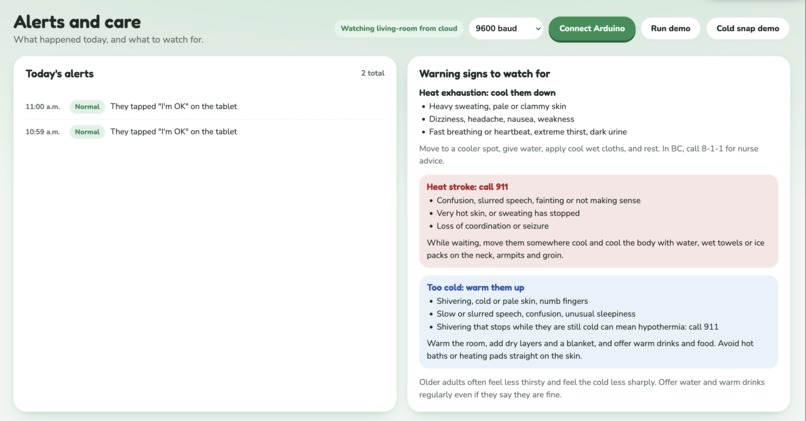Click Shivering, cold or pale skin bullet

(x=512, y=301)
